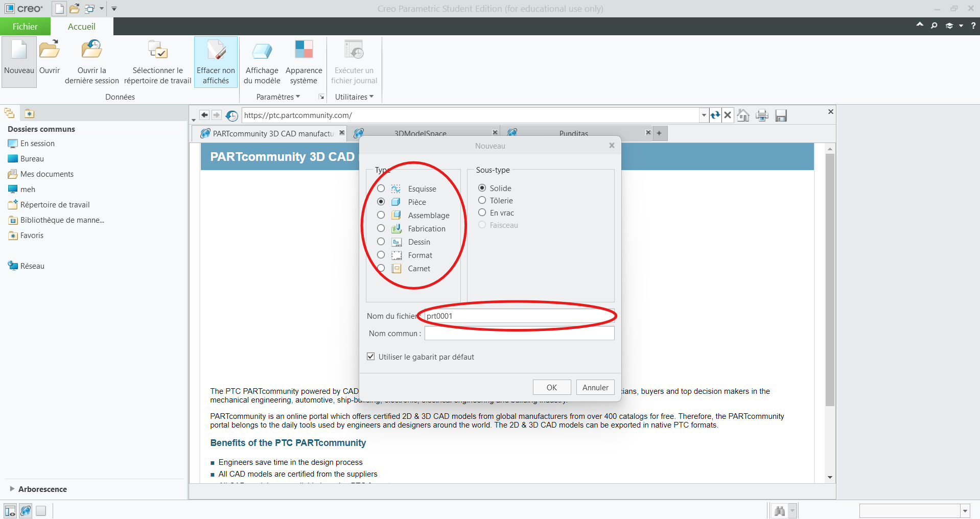Click the binoculars find icon
The height and width of the screenshot is (519, 980).
[780, 511]
